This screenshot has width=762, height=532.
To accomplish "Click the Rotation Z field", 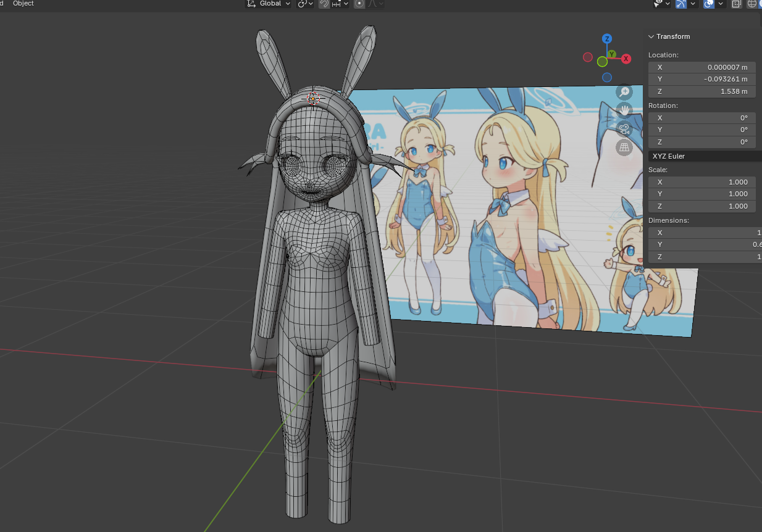I will (x=702, y=142).
